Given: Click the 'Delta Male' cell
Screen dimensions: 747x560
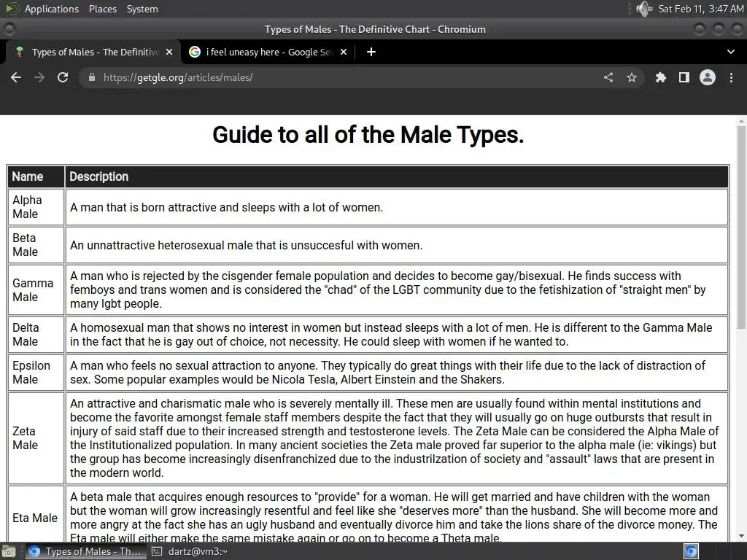Looking at the screenshot, I should [36, 334].
